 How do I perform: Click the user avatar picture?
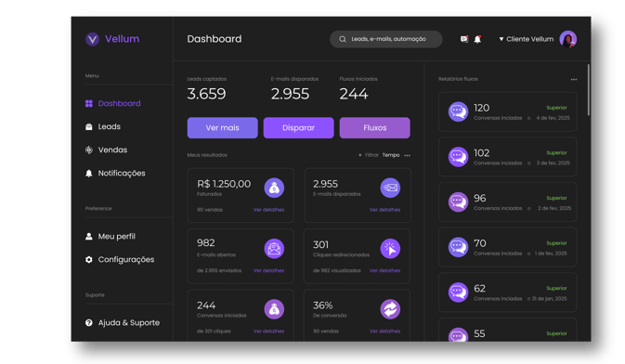(568, 39)
